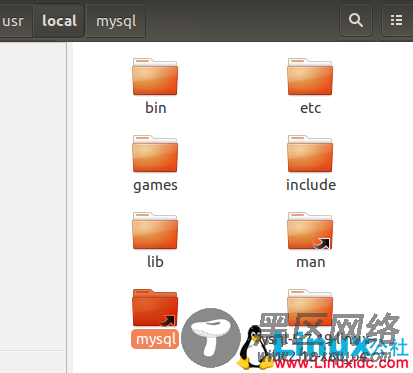Select the folder icon next to mysql

(310, 308)
